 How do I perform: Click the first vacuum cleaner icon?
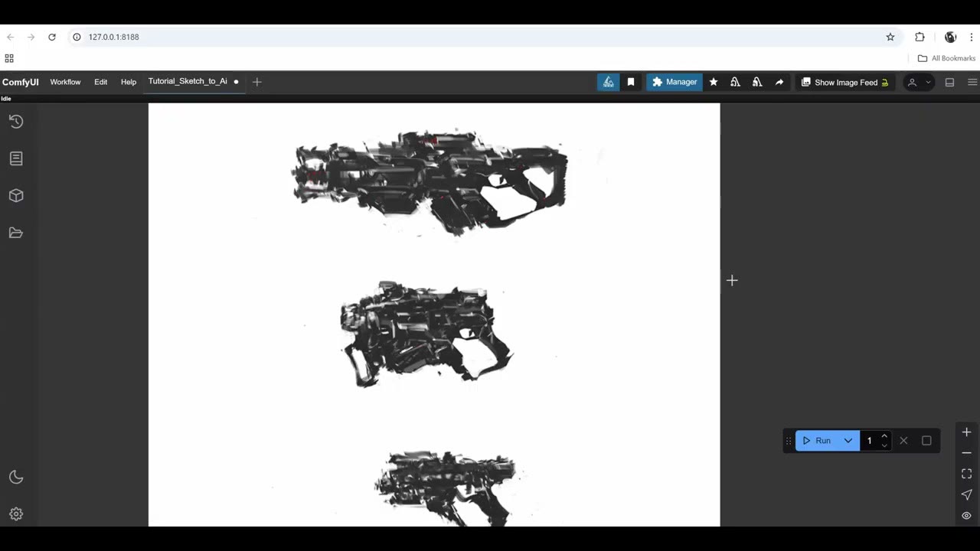735,82
